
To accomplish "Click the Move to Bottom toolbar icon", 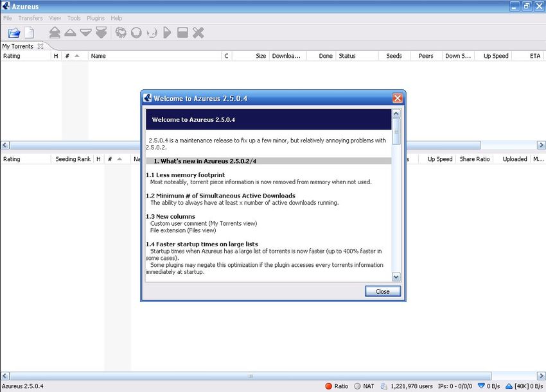I will pyautogui.click(x=101, y=33).
